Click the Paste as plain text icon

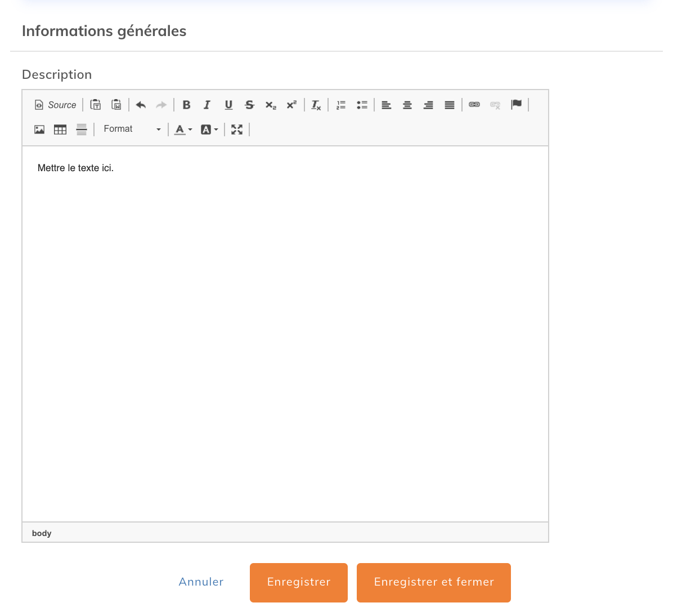pos(96,105)
